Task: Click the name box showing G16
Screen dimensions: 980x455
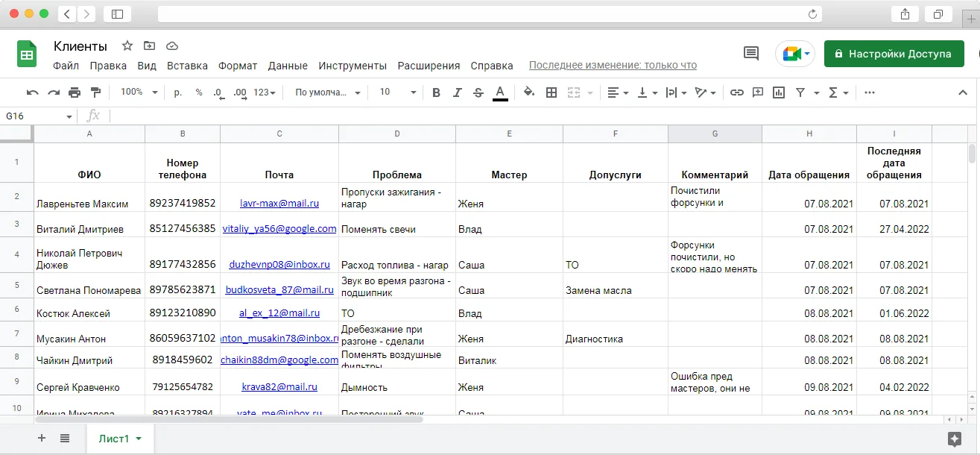Action: click(x=39, y=116)
